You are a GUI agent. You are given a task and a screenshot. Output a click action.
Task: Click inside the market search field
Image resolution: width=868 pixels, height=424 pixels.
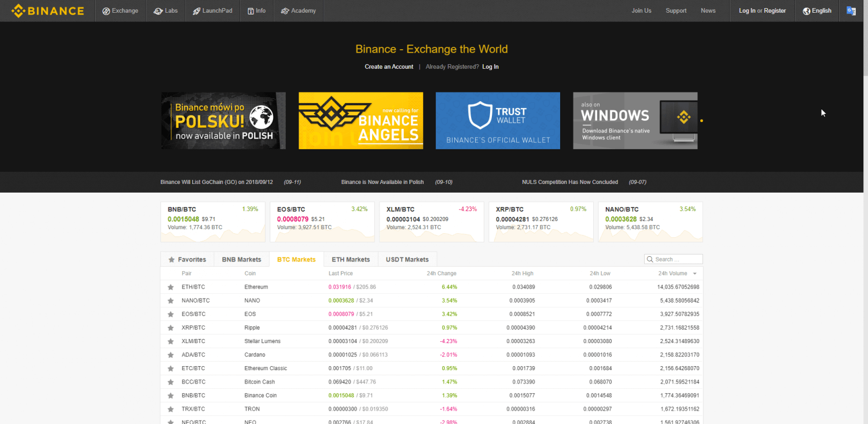pyautogui.click(x=674, y=259)
